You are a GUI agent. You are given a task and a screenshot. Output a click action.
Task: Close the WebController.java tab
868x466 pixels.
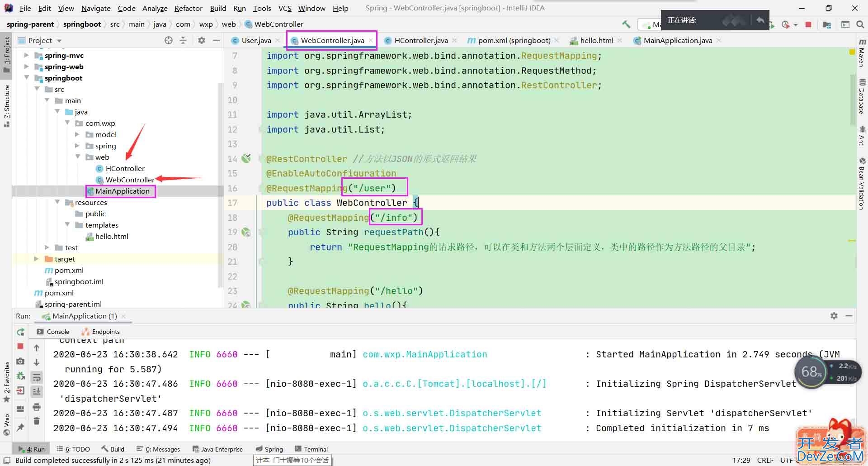pyautogui.click(x=371, y=40)
